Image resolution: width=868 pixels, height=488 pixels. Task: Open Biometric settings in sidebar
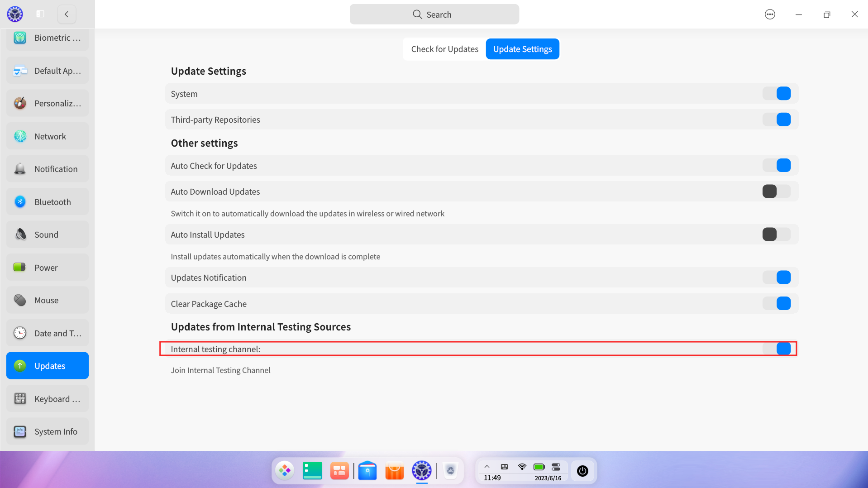[48, 38]
